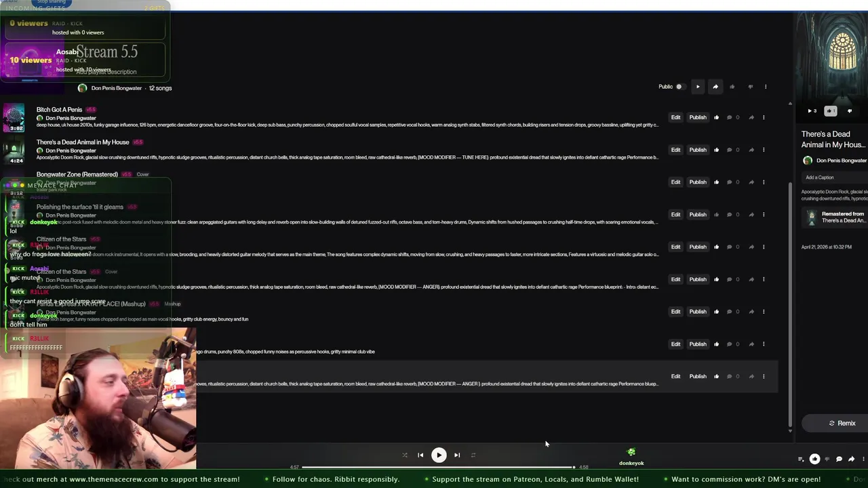Open more options for Bongwater Zone (Remastered) row

(x=764, y=182)
